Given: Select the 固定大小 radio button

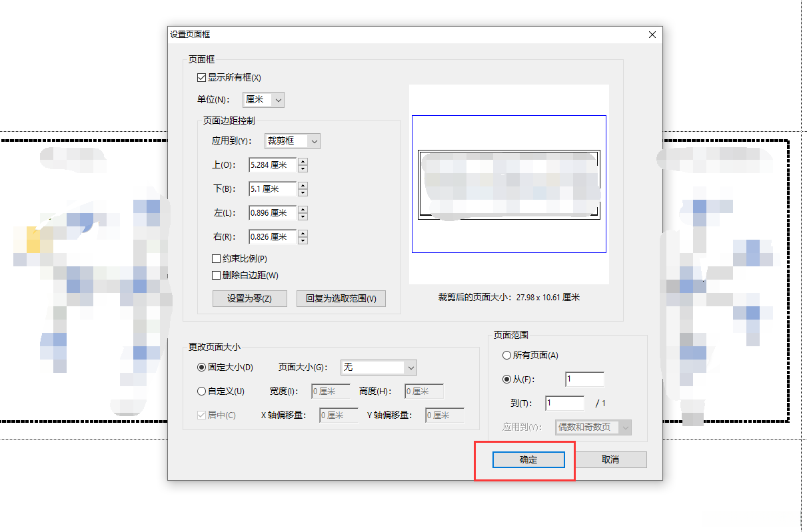Looking at the screenshot, I should 201,367.
